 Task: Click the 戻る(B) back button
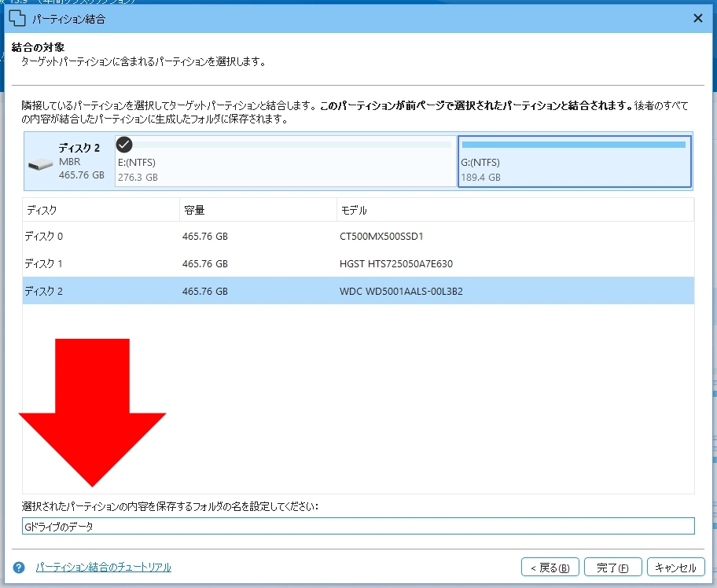tap(550, 568)
